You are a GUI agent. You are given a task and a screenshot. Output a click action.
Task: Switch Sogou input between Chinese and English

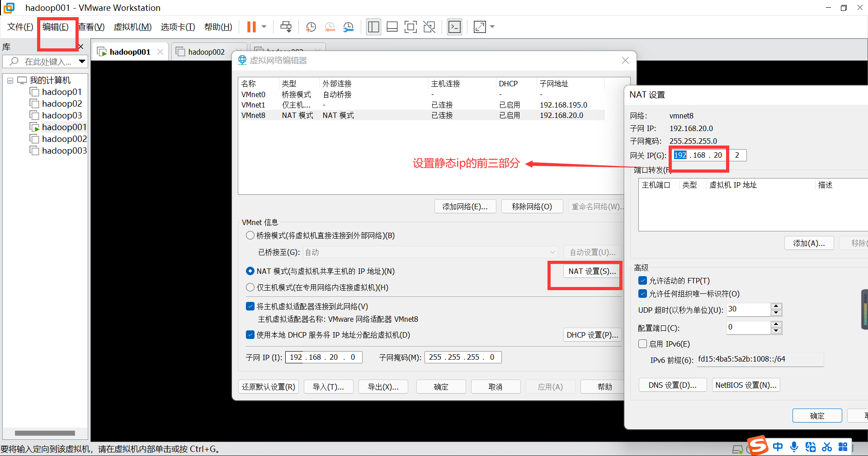coord(778,447)
